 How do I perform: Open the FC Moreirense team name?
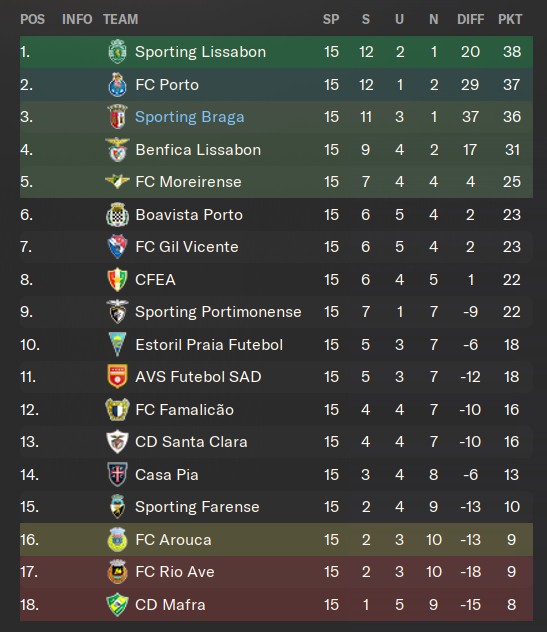[188, 182]
